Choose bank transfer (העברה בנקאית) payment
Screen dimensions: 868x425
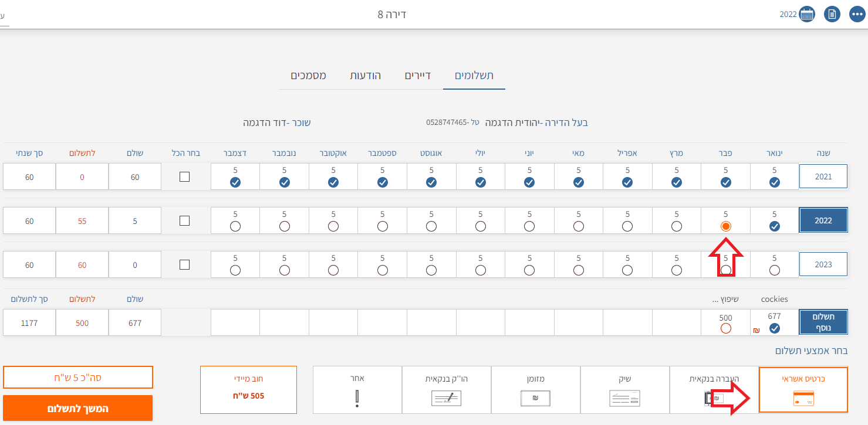[x=714, y=390]
